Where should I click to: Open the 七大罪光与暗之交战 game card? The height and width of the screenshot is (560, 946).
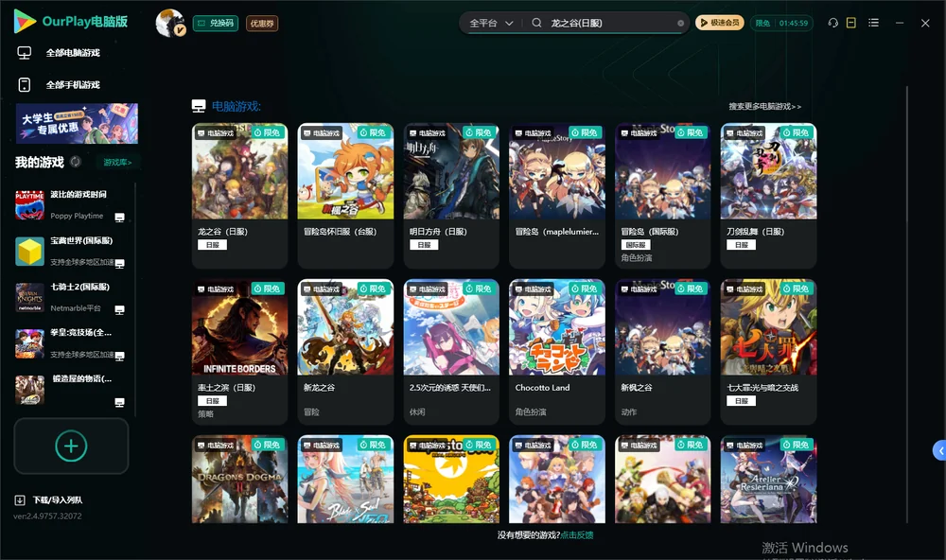tap(768, 352)
